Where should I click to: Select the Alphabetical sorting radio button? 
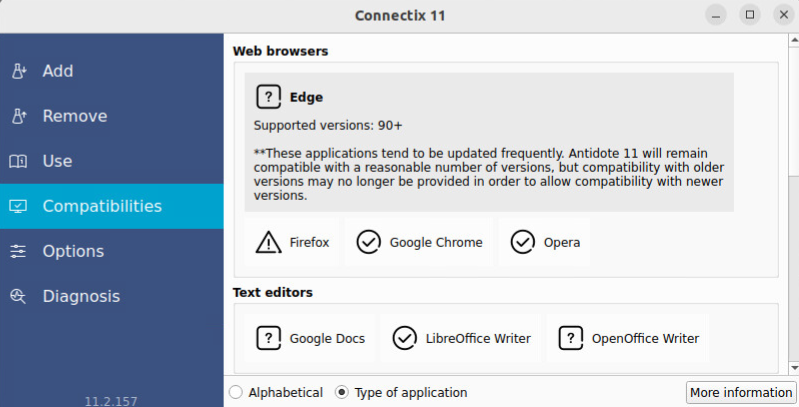(235, 392)
